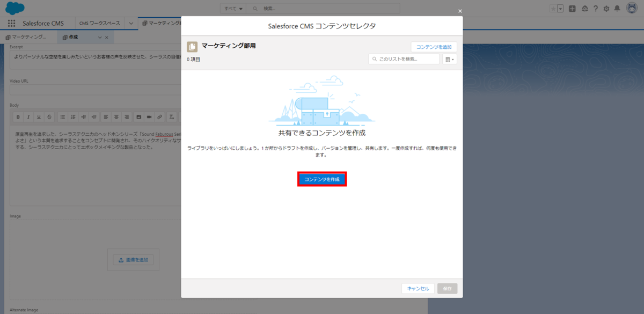Switch to the マーケティング部 workspace tab

pos(161,24)
